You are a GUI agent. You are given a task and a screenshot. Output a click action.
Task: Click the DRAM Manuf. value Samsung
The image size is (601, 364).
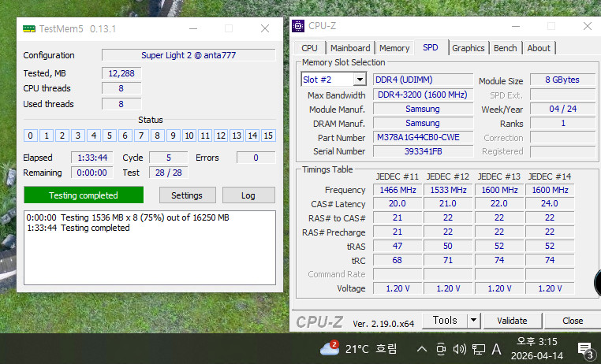pos(424,123)
